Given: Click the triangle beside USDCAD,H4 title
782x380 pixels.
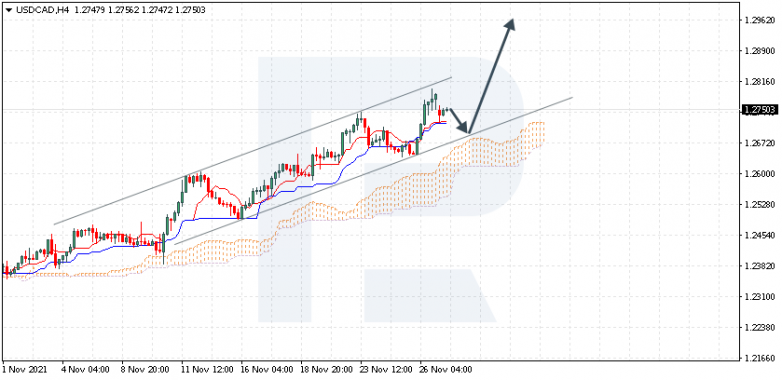Looking at the screenshot, I should (8, 10).
